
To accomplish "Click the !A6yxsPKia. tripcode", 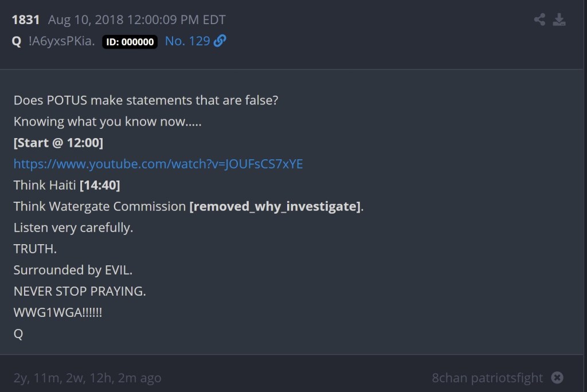I will tap(62, 41).
